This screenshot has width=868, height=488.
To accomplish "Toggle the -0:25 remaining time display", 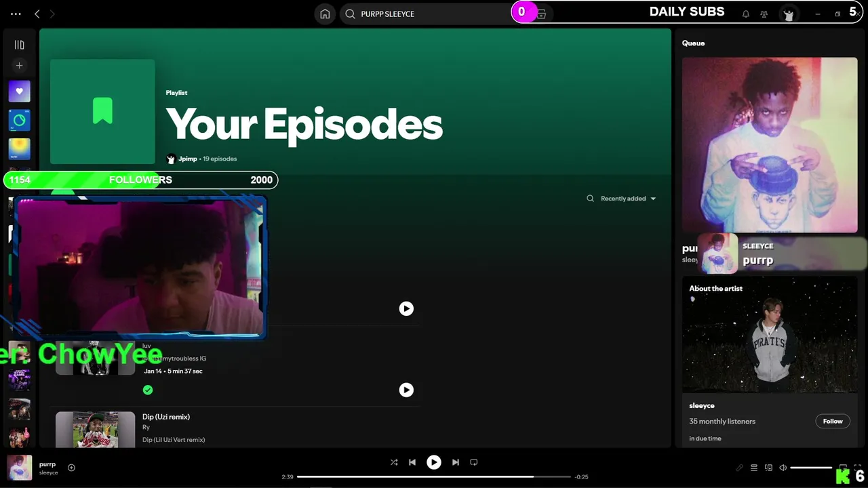I will 581,477.
